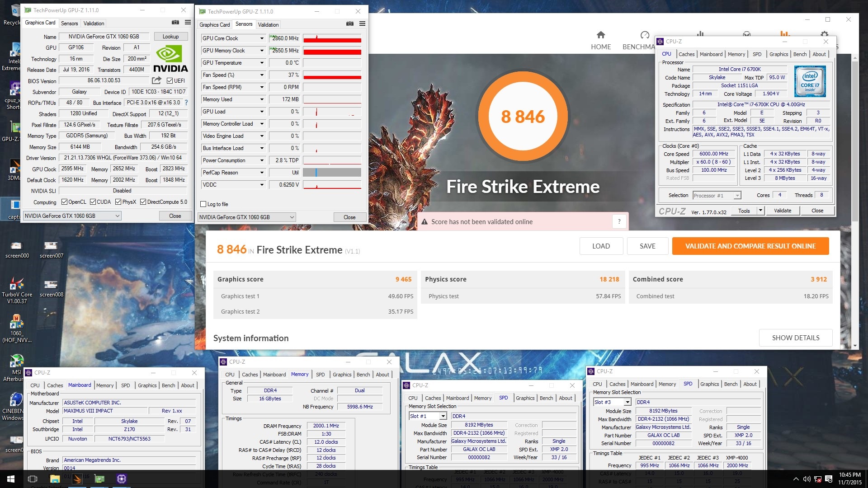This screenshot has height=488, width=868.
Task: Open the hamburger menu in GPU-Z Sensors window
Action: (x=362, y=24)
